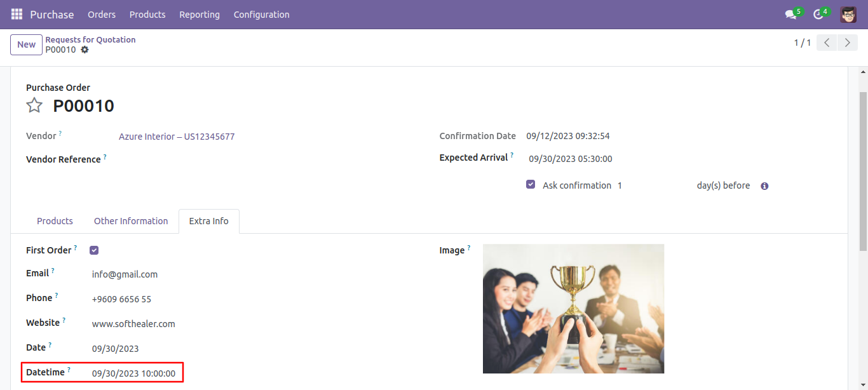Viewport: 868px width, 390px height.
Task: Open the apps grid menu icon
Action: (x=17, y=14)
